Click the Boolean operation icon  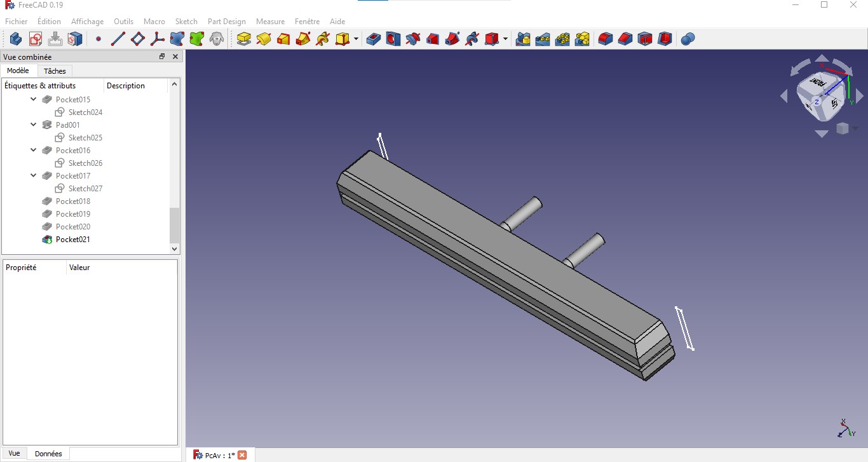tap(688, 39)
